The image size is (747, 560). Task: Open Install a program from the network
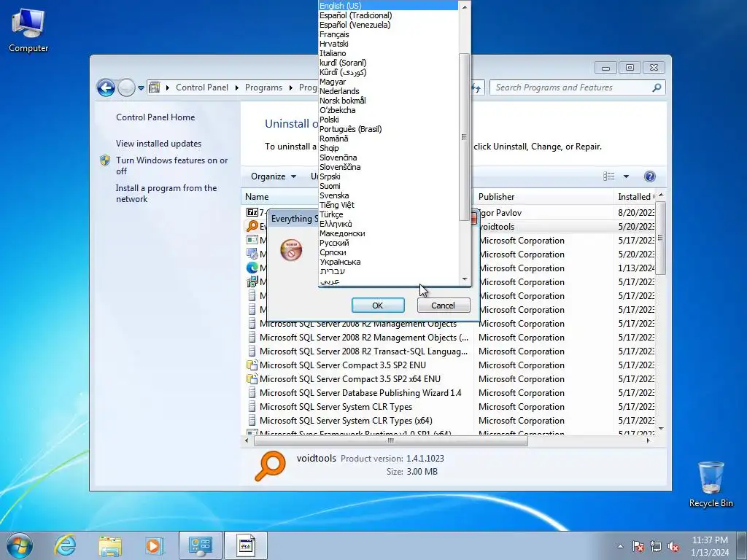point(166,193)
